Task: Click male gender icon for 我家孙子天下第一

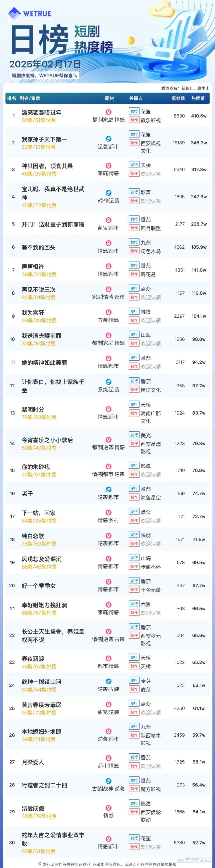Action: coord(108,139)
